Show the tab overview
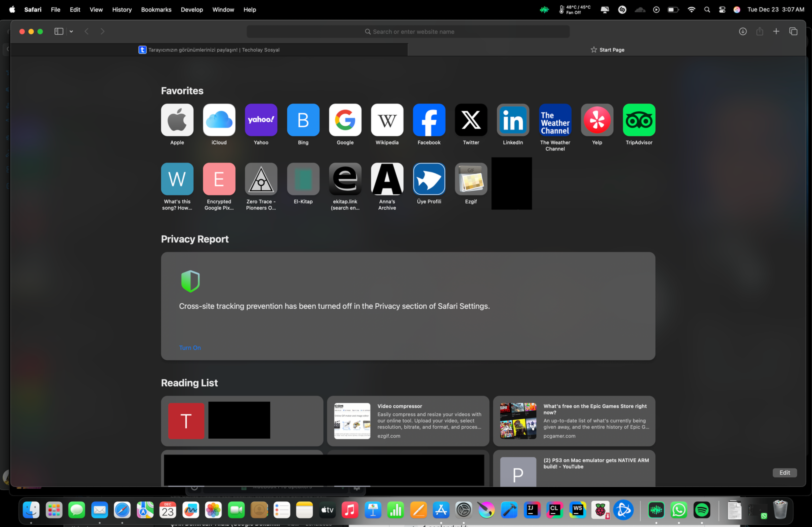812x527 pixels. coord(793,31)
